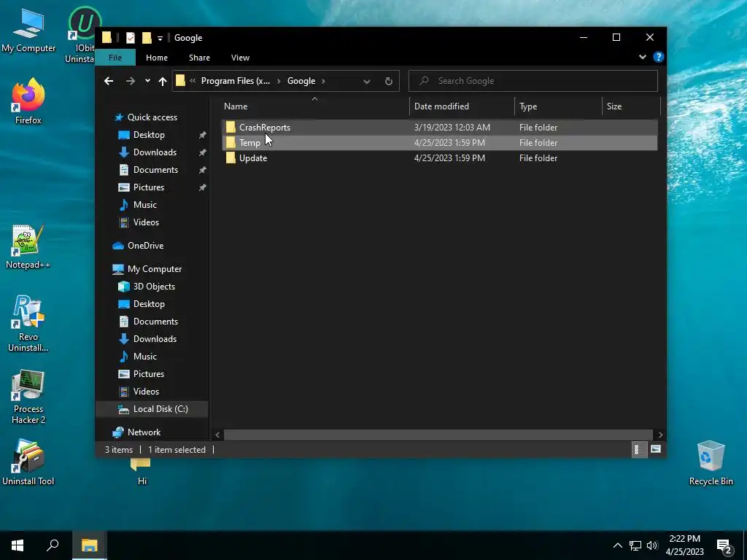The width and height of the screenshot is (747, 560).
Task: Open taskbar search magnifier
Action: (x=53, y=545)
